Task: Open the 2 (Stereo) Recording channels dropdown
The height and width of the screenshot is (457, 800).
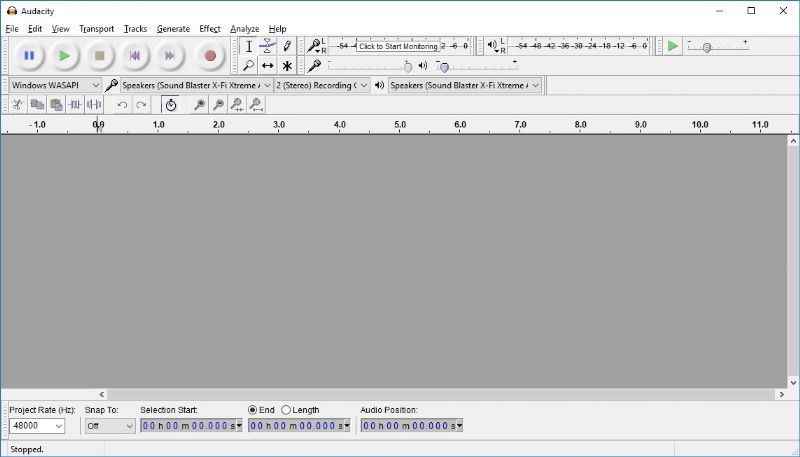Action: [x=321, y=85]
